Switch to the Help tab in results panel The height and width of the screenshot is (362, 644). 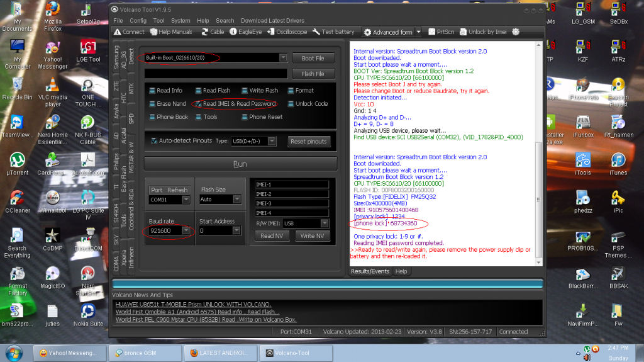[x=401, y=271]
